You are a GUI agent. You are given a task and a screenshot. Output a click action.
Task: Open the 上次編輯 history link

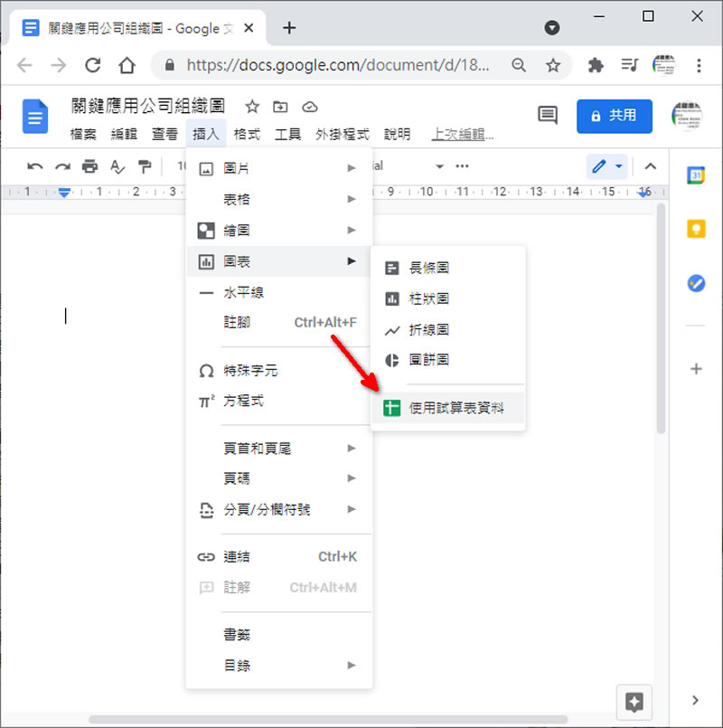[462, 134]
